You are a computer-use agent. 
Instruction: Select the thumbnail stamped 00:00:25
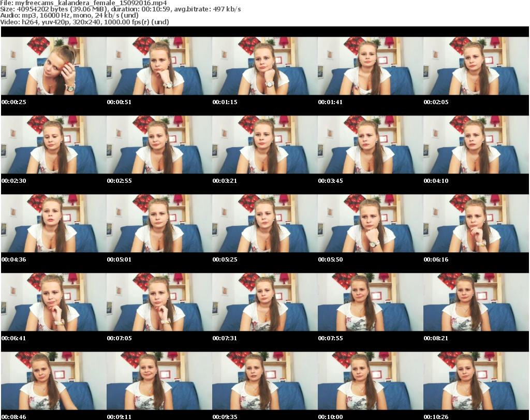[54, 66]
